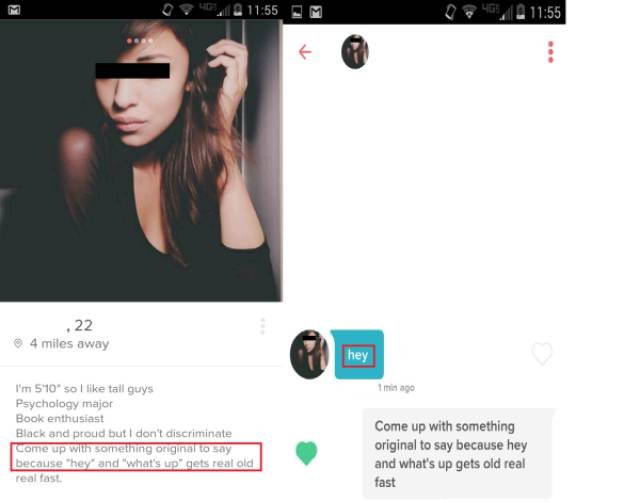Image resolution: width=640 pixels, height=502 pixels.
Task: Toggle the green heart on sent message
Action: (306, 453)
